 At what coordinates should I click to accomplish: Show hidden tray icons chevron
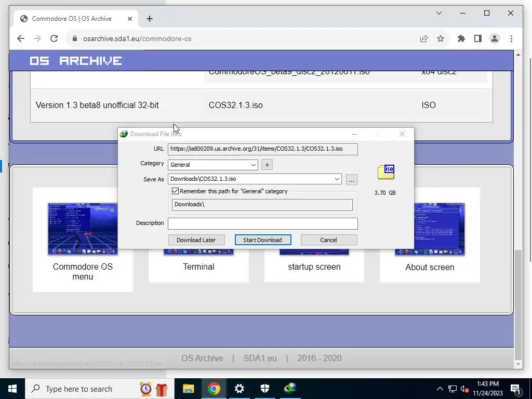click(x=440, y=389)
